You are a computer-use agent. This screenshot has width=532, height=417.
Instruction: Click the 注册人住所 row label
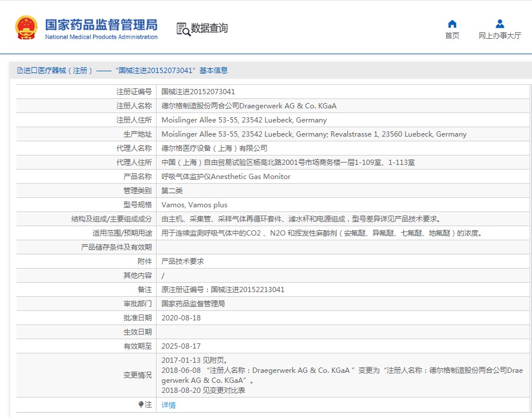click(134, 120)
